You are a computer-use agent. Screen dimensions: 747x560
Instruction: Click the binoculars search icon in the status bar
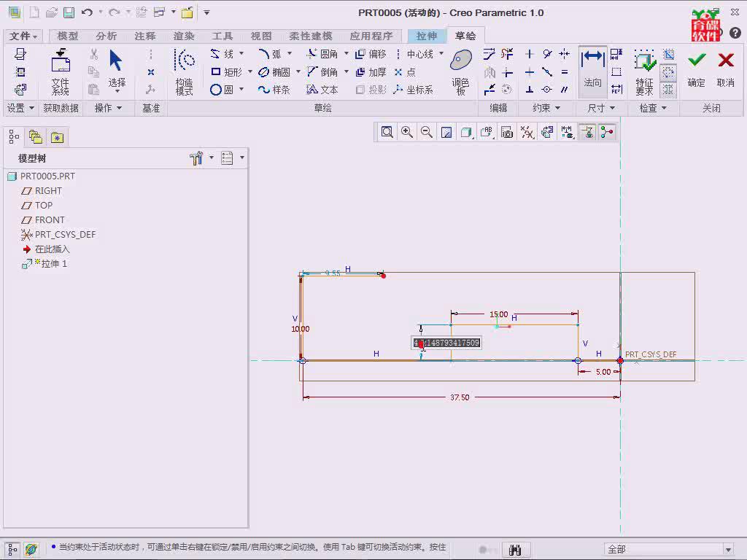515,550
